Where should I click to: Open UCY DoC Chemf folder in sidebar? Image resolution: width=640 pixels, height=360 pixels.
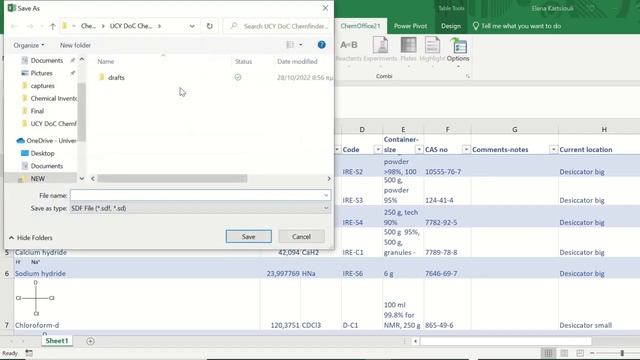(x=49, y=124)
